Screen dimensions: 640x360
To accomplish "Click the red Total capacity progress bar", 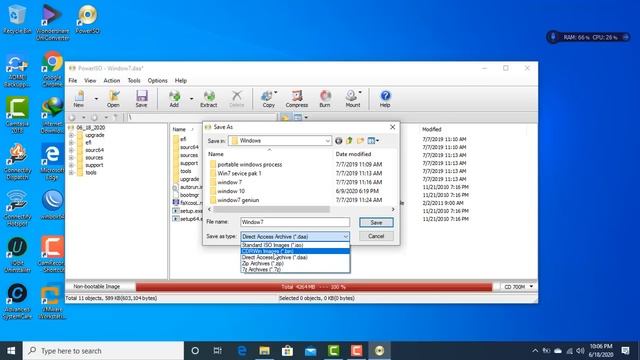I will point(313,287).
